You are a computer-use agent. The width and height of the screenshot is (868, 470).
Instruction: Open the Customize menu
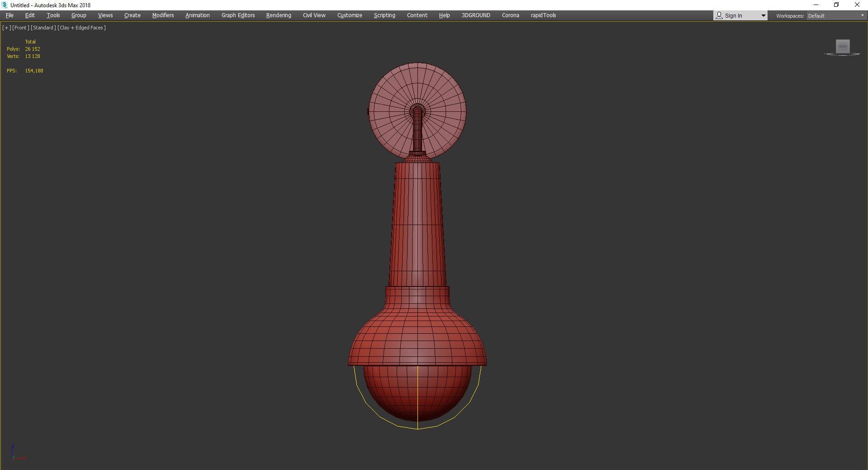point(350,15)
